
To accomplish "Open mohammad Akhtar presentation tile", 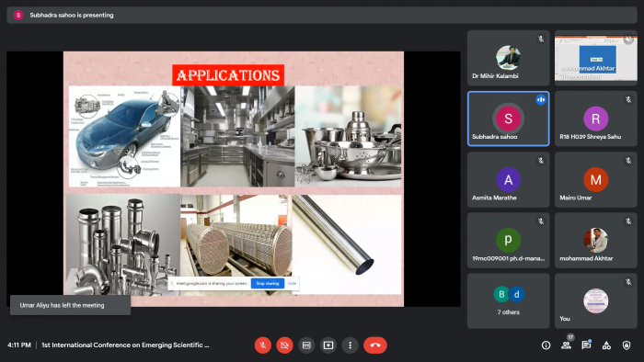I will click(596, 58).
